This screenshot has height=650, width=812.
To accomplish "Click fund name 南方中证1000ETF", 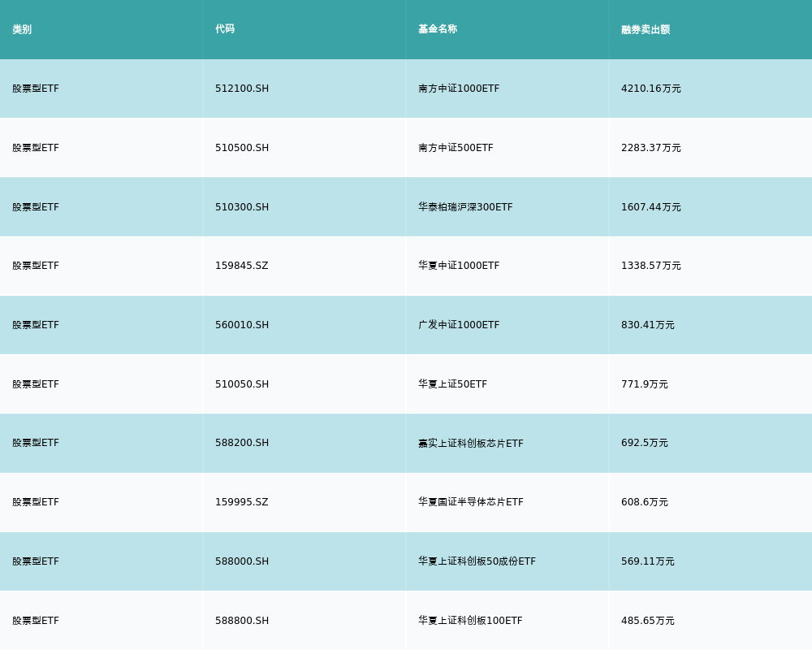I will tap(459, 89).
